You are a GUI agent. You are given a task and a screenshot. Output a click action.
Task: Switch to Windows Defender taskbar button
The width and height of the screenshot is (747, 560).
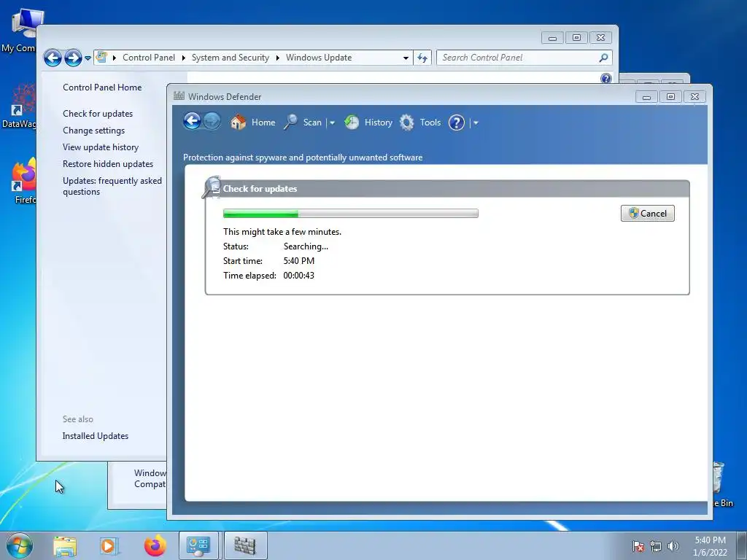pyautogui.click(x=245, y=545)
